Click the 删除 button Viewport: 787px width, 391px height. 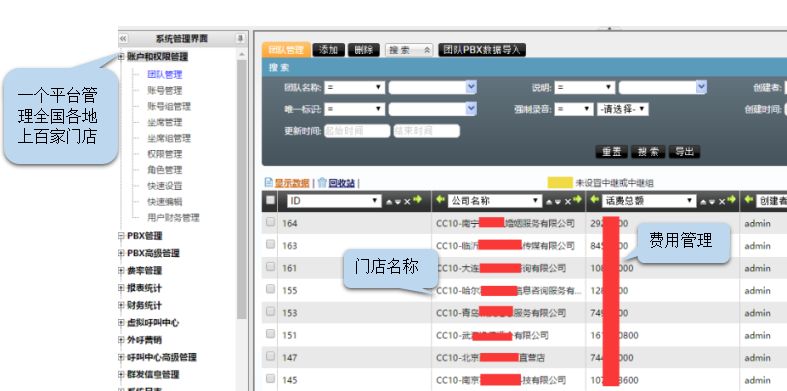click(364, 50)
